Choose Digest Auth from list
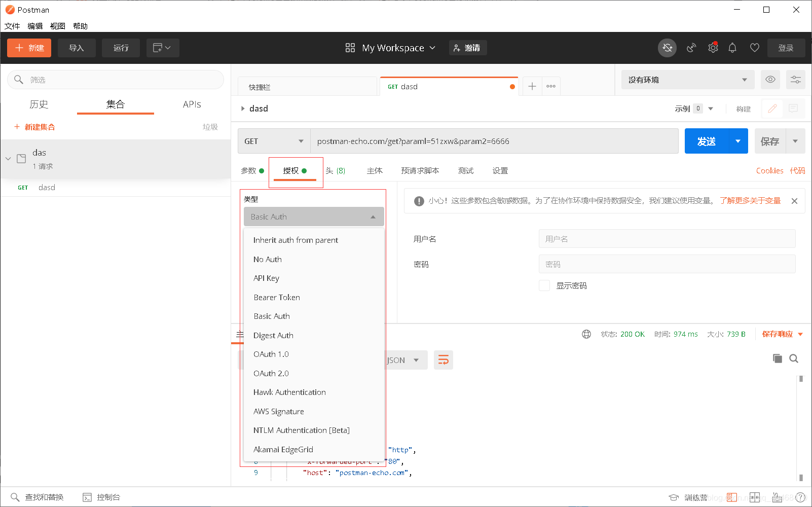This screenshot has height=507, width=812. (273, 335)
